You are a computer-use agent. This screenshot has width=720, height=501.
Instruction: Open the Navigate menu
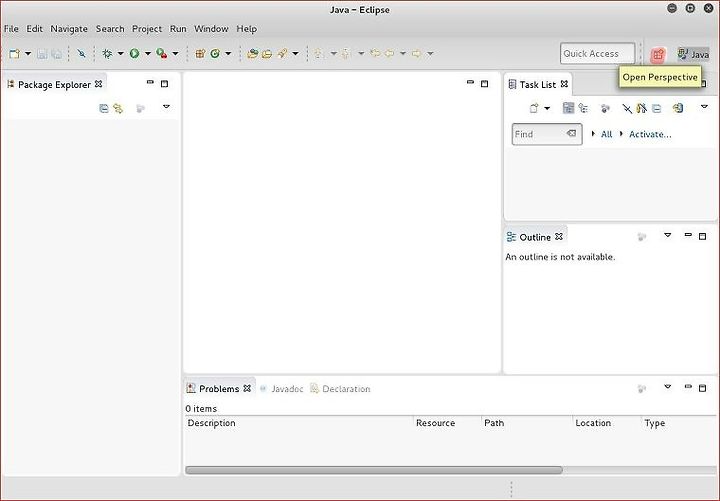(69, 28)
